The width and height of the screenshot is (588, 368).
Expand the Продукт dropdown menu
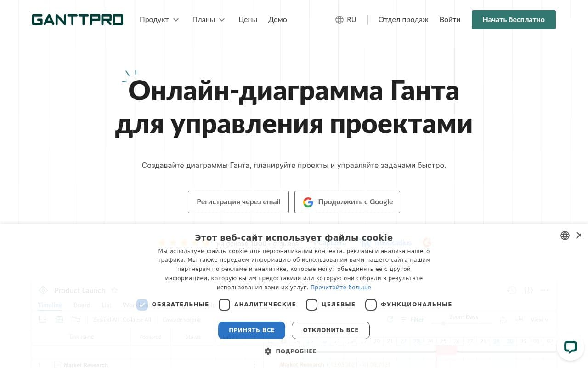click(x=159, y=20)
